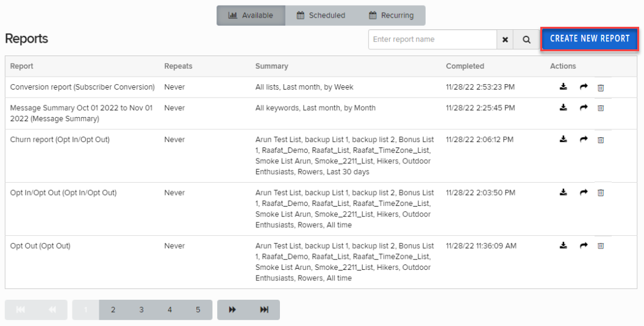Click the Actions column header
This screenshot has width=644, height=326.
pyautogui.click(x=563, y=66)
